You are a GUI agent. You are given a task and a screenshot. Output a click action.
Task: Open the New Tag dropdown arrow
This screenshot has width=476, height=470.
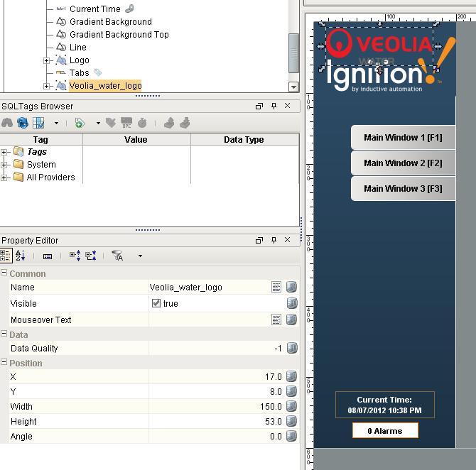(x=98, y=124)
